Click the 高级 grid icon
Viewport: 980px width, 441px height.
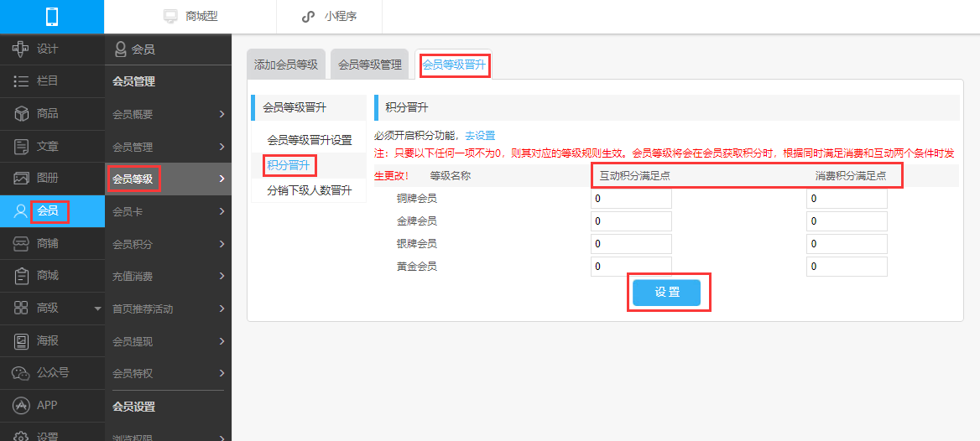click(x=21, y=308)
